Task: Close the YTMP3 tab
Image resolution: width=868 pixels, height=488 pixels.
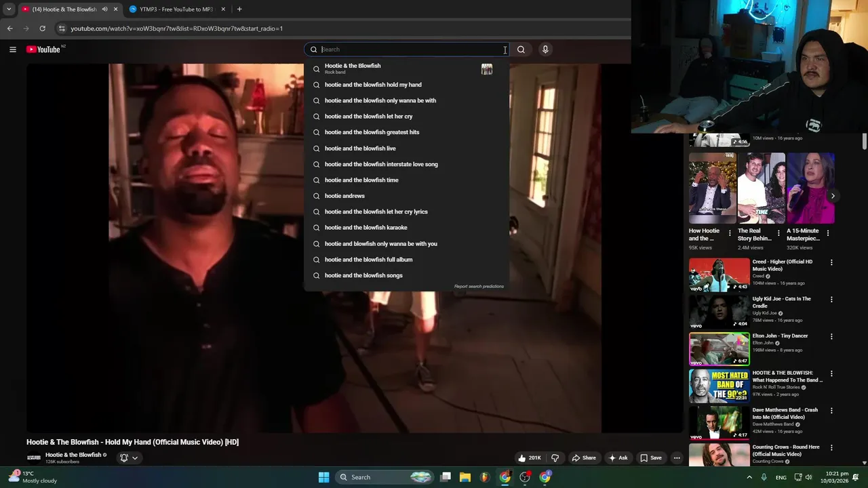Action: click(x=223, y=9)
